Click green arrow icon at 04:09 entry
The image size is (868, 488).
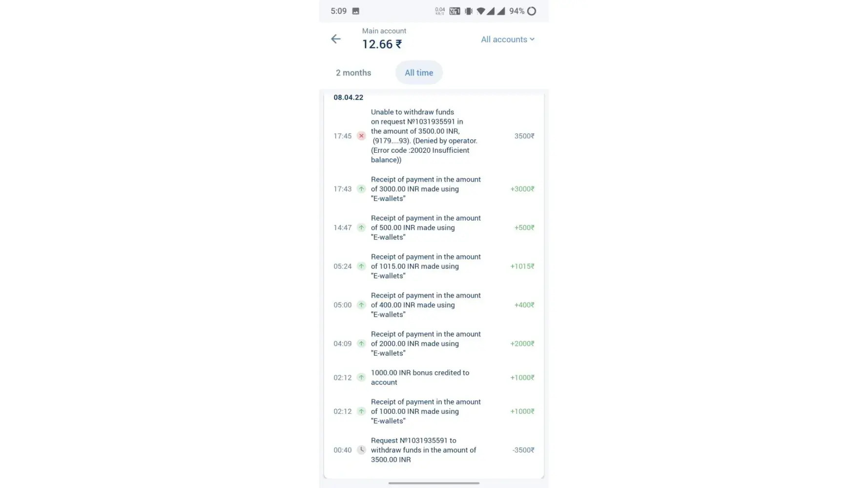click(361, 344)
